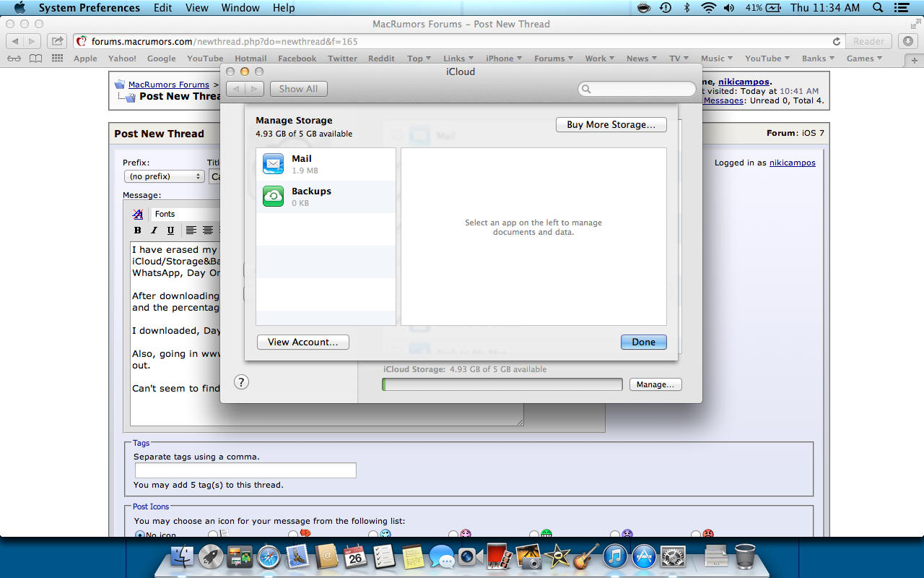This screenshot has height=578, width=924.
Task: Open Contacts address book in Dock
Action: pyautogui.click(x=326, y=557)
